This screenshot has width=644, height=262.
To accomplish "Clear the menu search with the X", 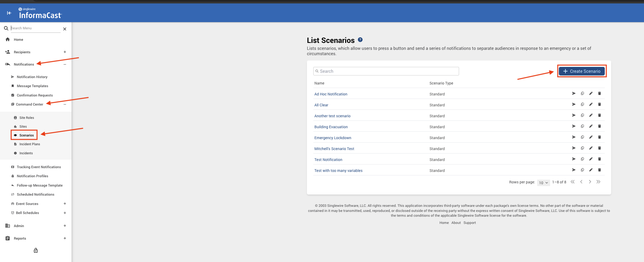I will (65, 29).
